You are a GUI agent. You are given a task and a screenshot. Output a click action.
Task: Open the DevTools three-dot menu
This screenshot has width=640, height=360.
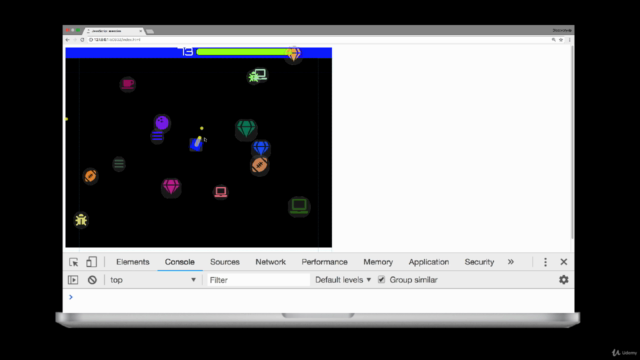coord(545,262)
